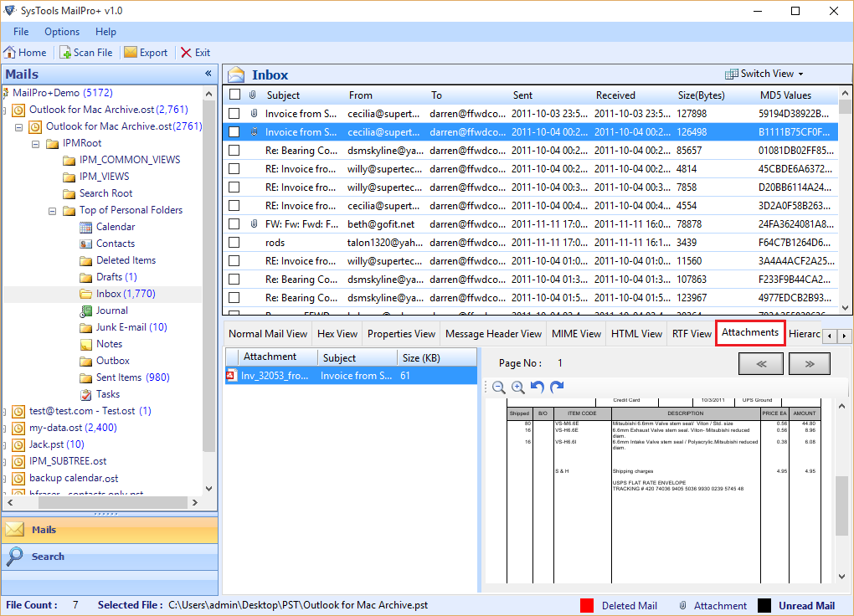Collapse inner Outlook for Mac Archive.ost(2761) node
The image size is (854, 616).
18,127
